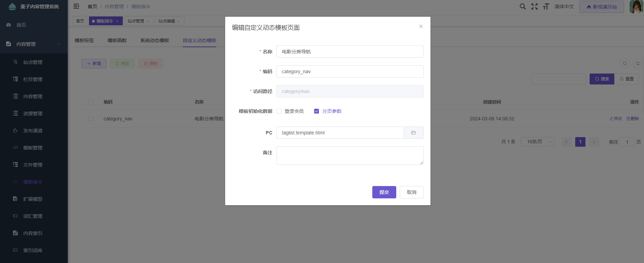Open 栏目管理 in the sidebar

33,79
